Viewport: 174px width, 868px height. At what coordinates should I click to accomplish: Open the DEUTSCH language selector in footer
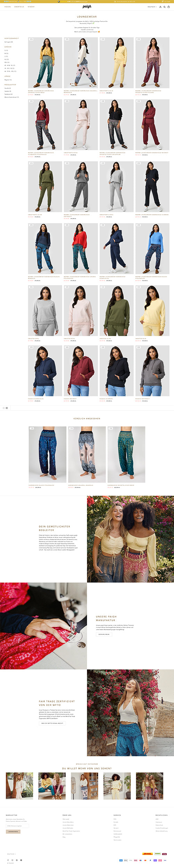pos(11,854)
